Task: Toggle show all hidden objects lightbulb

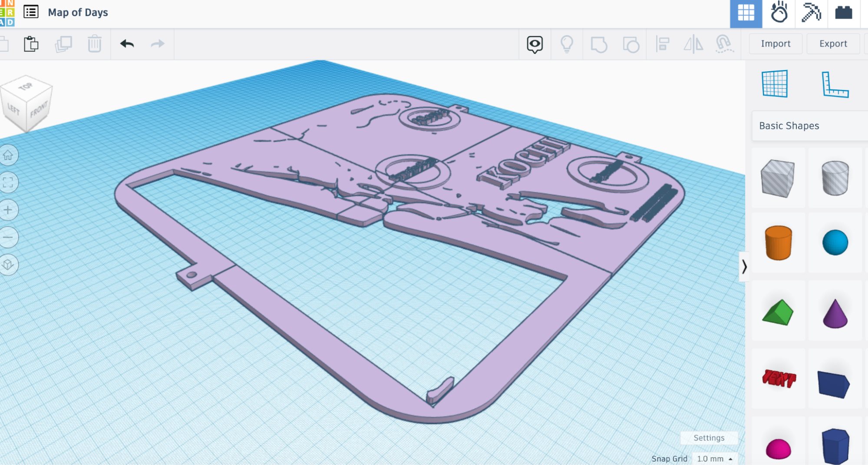Action: [x=567, y=44]
